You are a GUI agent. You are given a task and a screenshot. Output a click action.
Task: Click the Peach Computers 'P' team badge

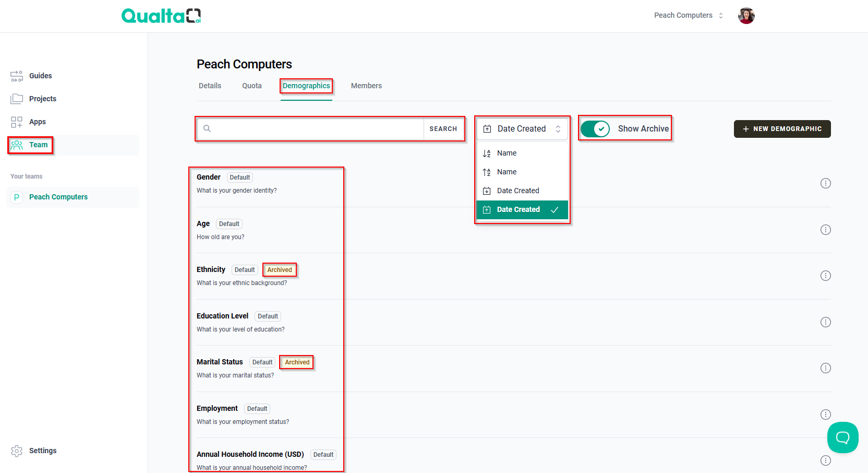[x=17, y=197]
